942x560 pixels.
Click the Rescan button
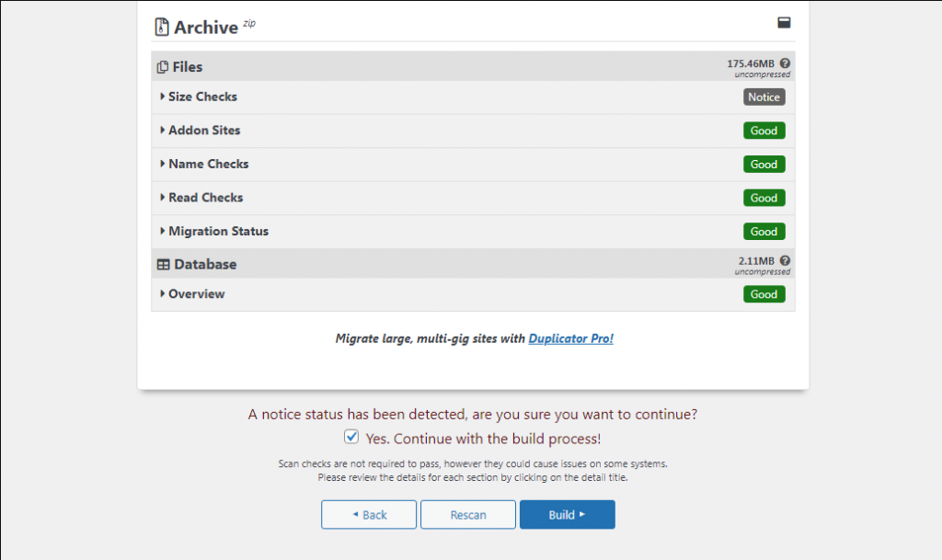[468, 514]
